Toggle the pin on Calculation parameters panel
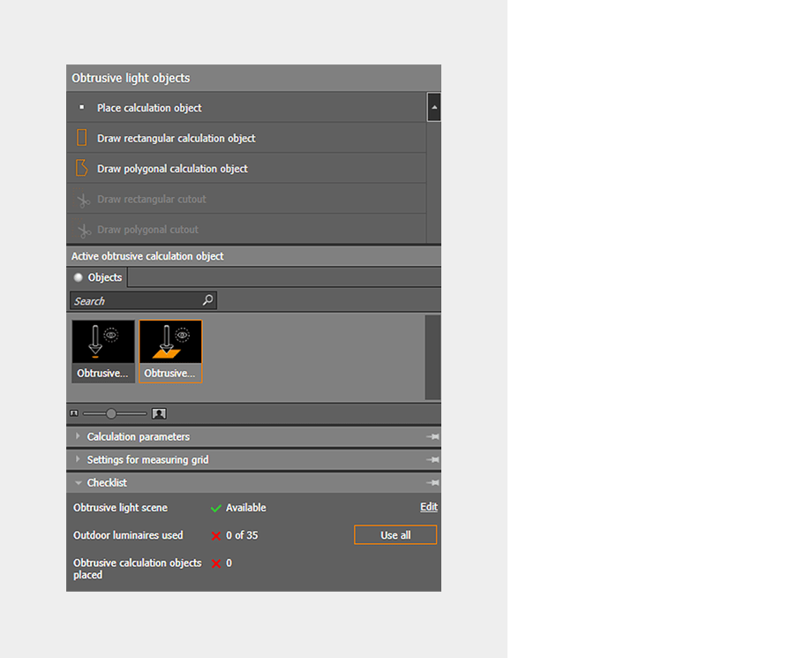Viewport: 812px width, 658px height. tap(432, 436)
